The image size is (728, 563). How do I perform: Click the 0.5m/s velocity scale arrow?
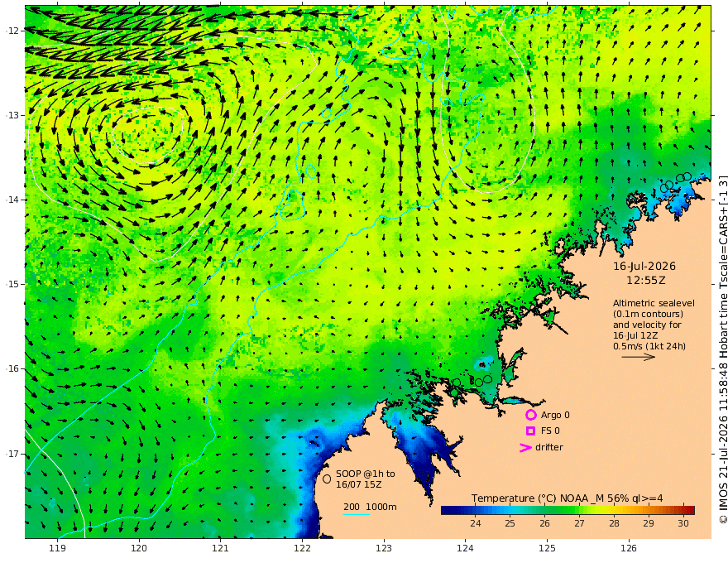pyautogui.click(x=639, y=357)
